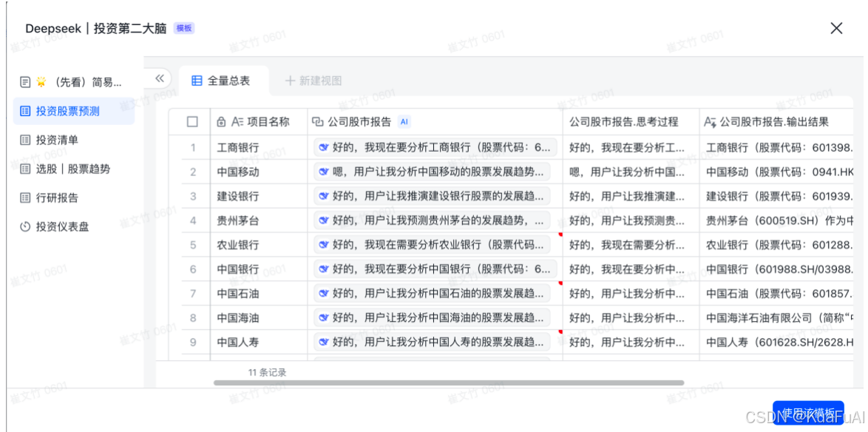Click the 工商银行 project name cell
The height and width of the screenshot is (432, 868).
[259, 147]
